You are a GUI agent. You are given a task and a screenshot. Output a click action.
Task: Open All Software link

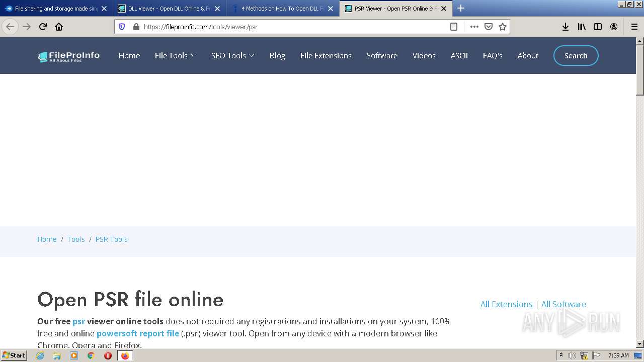tap(563, 304)
